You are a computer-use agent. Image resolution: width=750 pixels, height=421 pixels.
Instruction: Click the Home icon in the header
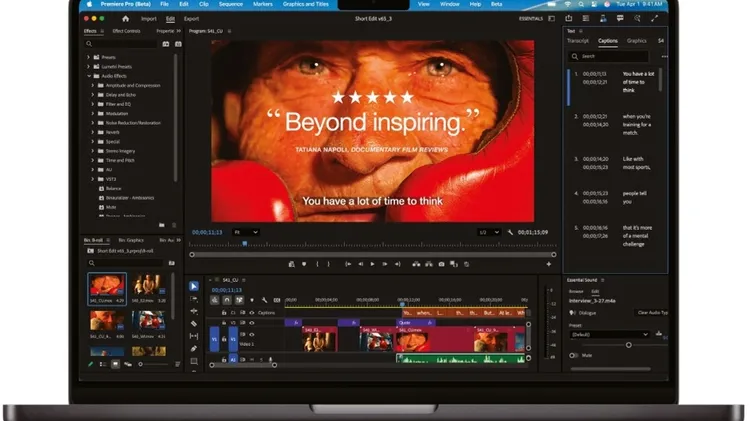125,18
